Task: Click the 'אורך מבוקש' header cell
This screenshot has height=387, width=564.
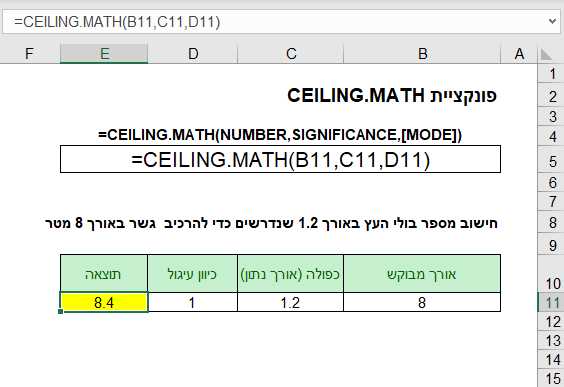Action: [422, 274]
